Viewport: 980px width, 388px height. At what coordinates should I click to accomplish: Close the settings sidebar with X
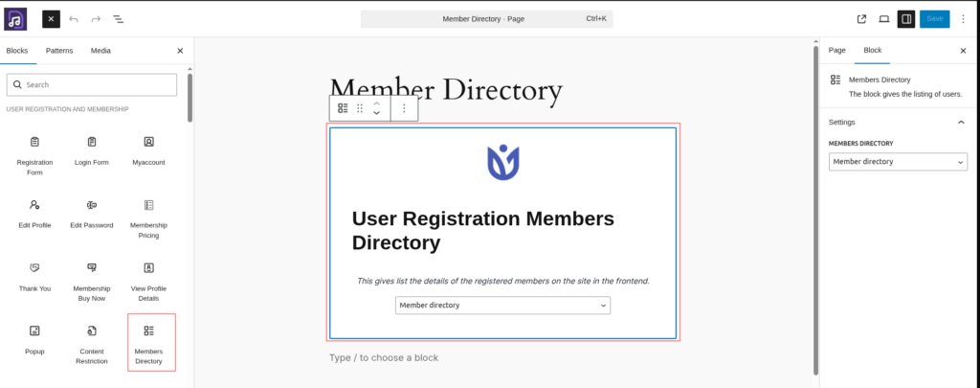963,51
